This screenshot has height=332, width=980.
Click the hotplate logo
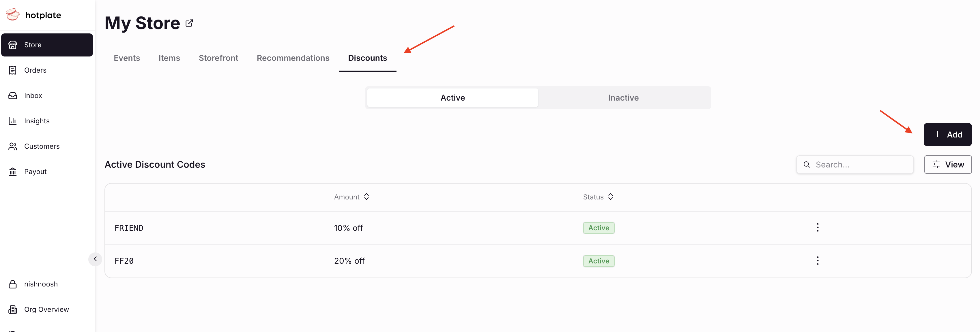(33, 15)
